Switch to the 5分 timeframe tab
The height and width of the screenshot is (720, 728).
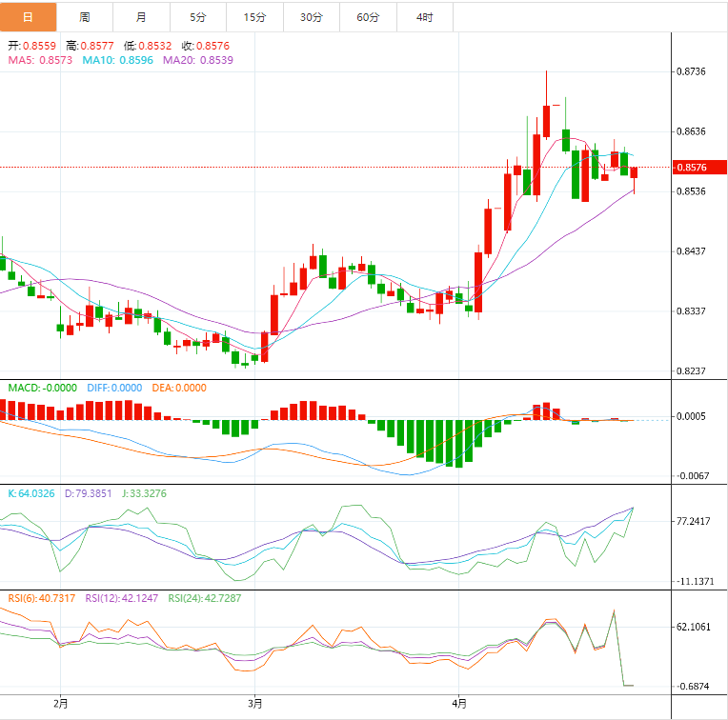[x=197, y=17]
